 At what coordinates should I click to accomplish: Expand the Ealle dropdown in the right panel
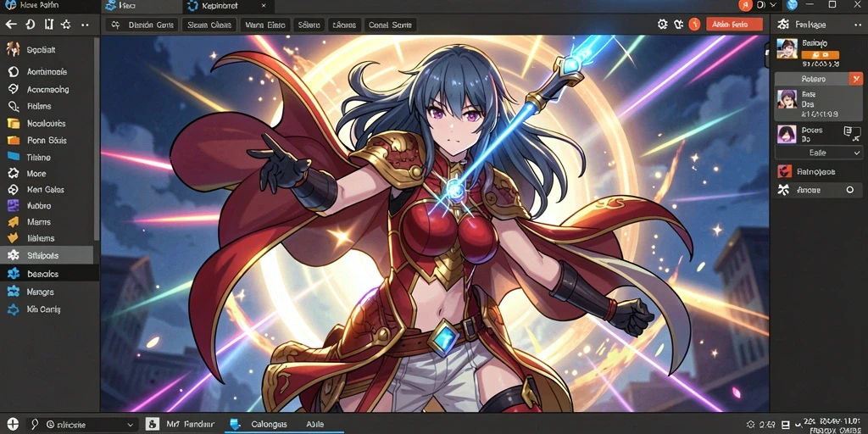pyautogui.click(x=818, y=153)
